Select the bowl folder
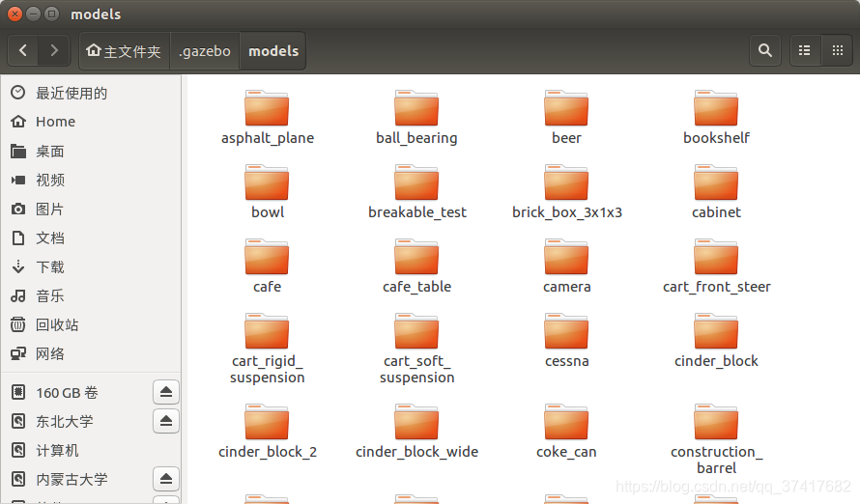 (267, 192)
